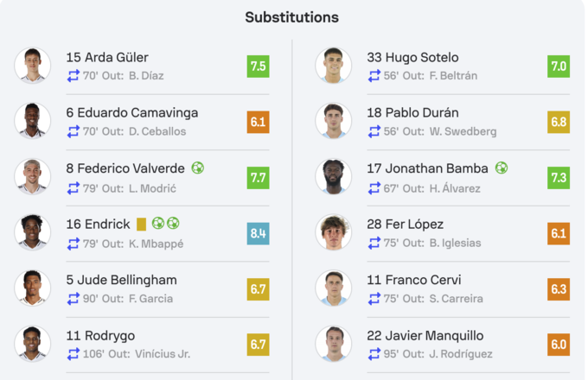Click substitution arrows icon under Rodrygo
The image size is (588, 380).
click(73, 354)
